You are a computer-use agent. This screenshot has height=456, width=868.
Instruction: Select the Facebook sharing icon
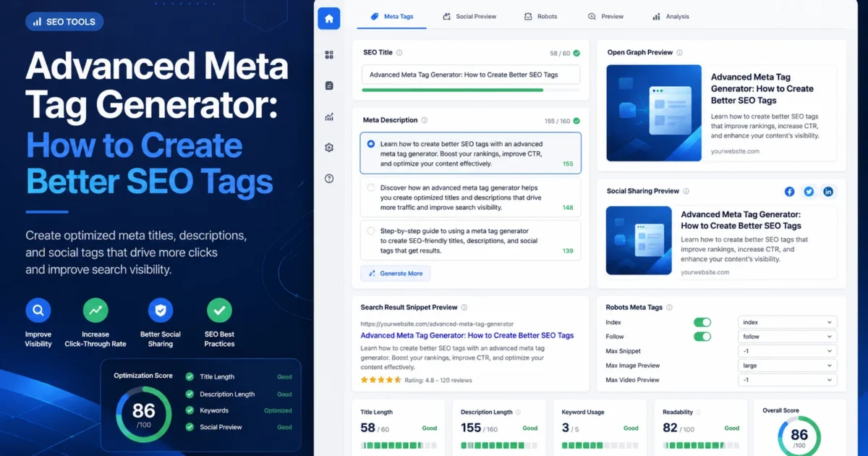(x=789, y=192)
